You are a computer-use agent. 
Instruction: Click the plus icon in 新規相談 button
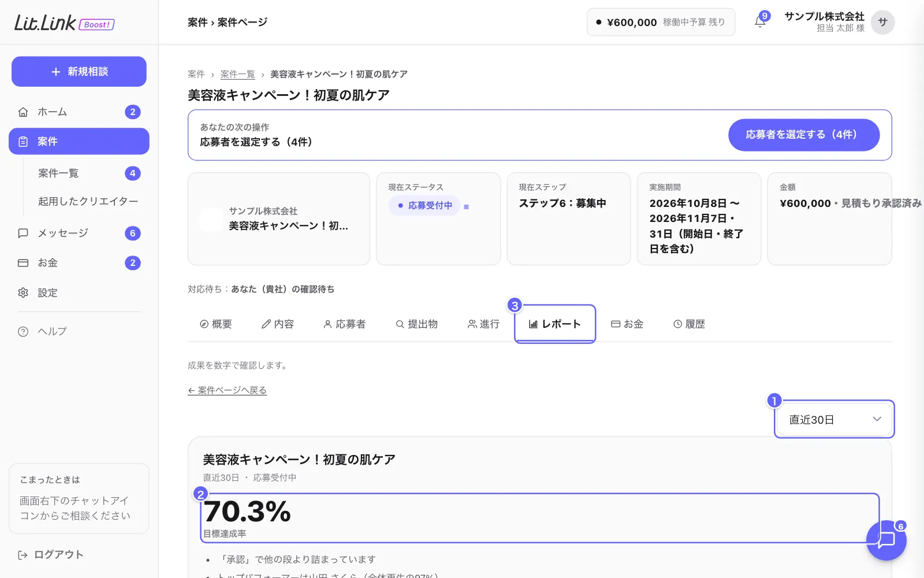point(56,72)
